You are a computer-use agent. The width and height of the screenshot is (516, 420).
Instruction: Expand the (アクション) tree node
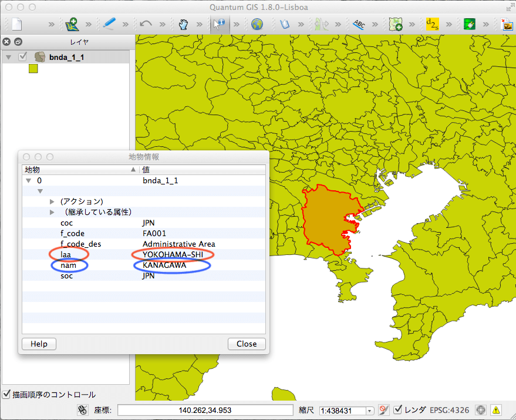tap(52, 201)
